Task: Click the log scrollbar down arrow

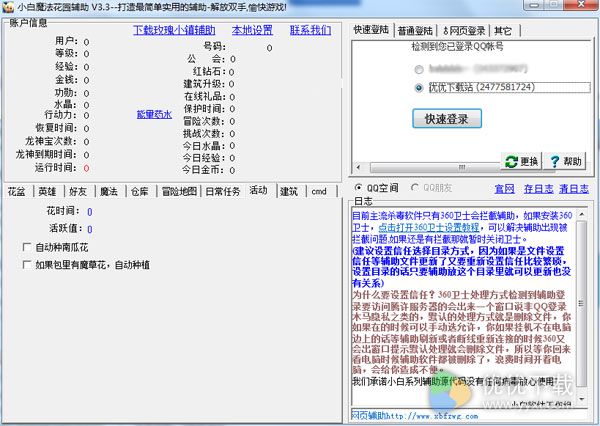Action: (x=582, y=400)
